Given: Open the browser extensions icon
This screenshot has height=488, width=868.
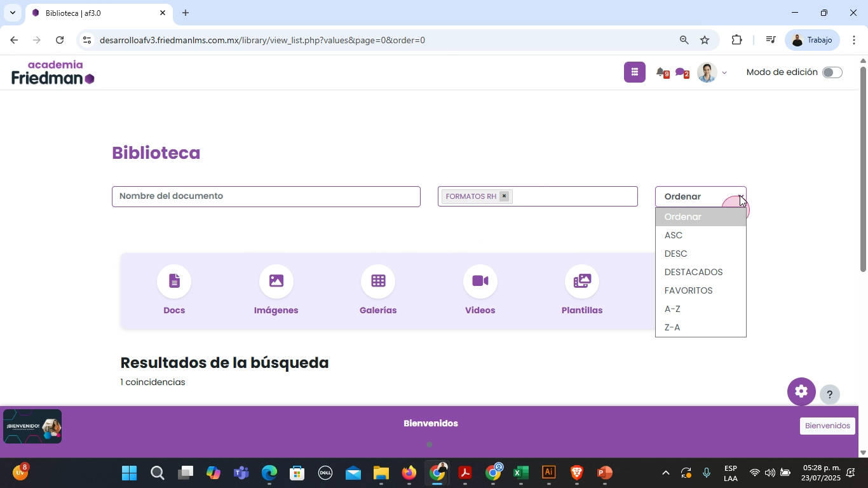Looking at the screenshot, I should [x=737, y=40].
